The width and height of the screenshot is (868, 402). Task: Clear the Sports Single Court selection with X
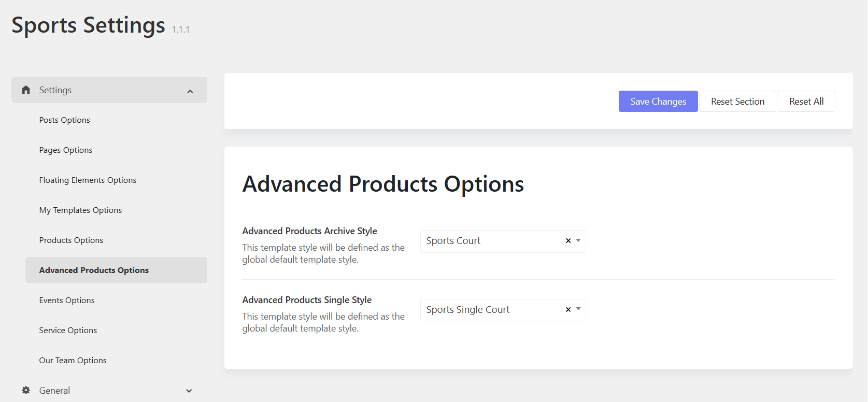coord(568,310)
